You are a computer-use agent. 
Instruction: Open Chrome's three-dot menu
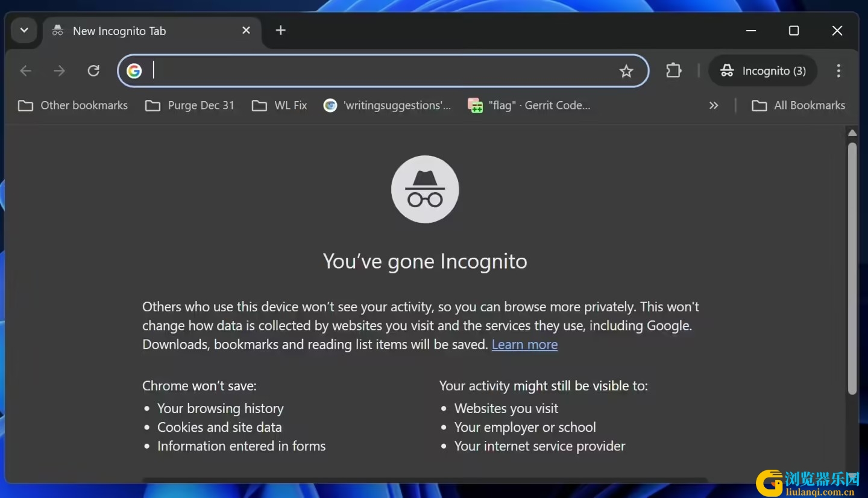pos(838,70)
